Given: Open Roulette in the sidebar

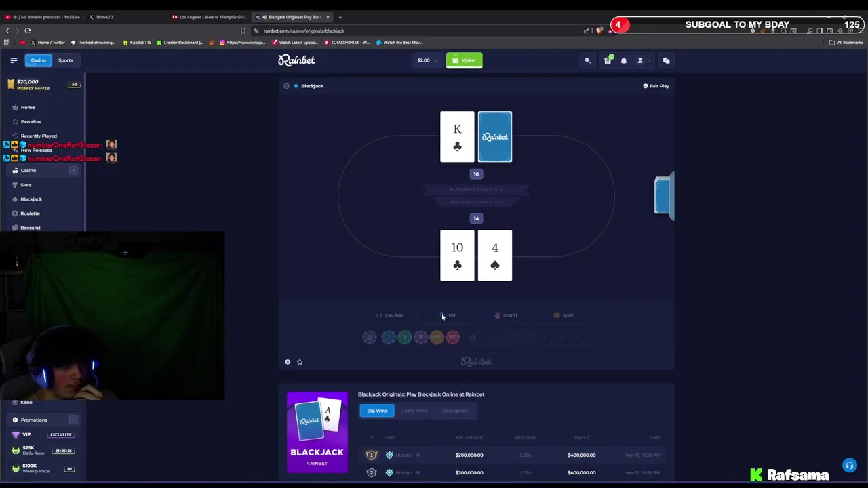Looking at the screenshot, I should tap(30, 213).
